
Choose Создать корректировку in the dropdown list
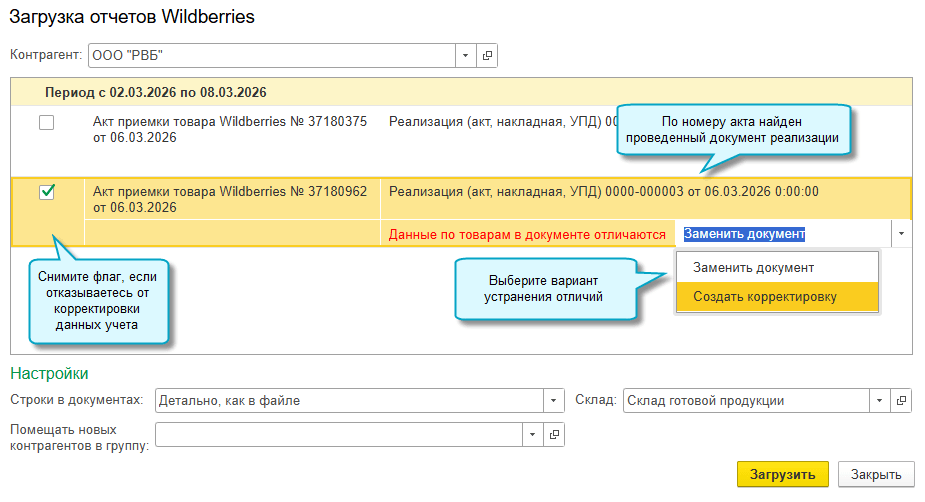click(x=778, y=297)
